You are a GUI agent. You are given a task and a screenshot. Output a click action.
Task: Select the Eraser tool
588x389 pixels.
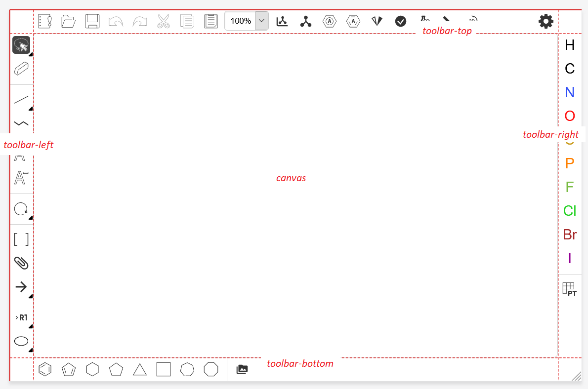pos(21,69)
